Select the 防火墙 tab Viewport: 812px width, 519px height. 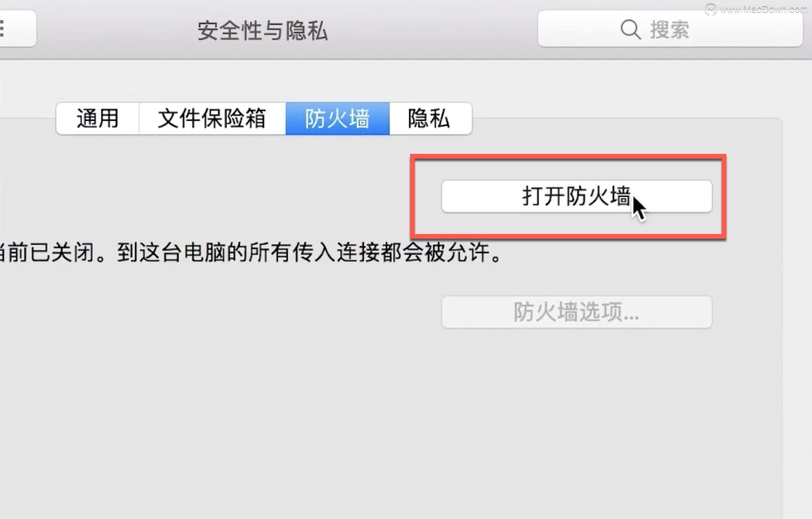(337, 118)
